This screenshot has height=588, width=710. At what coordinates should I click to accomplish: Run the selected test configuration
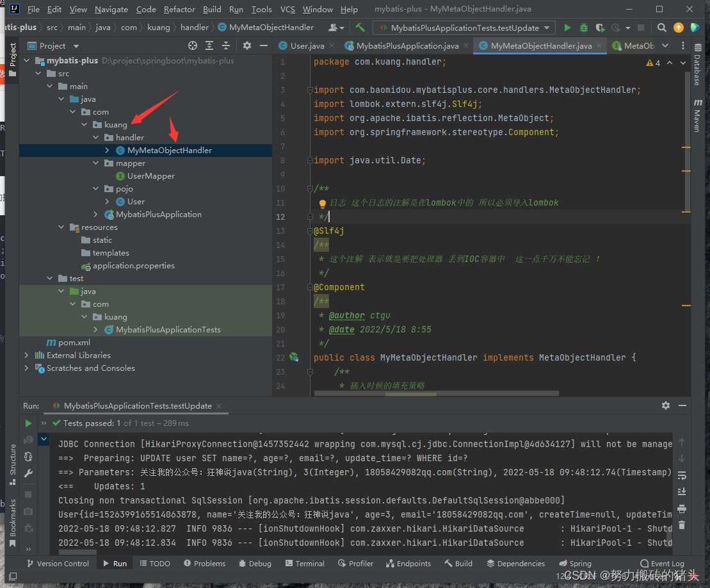click(567, 28)
